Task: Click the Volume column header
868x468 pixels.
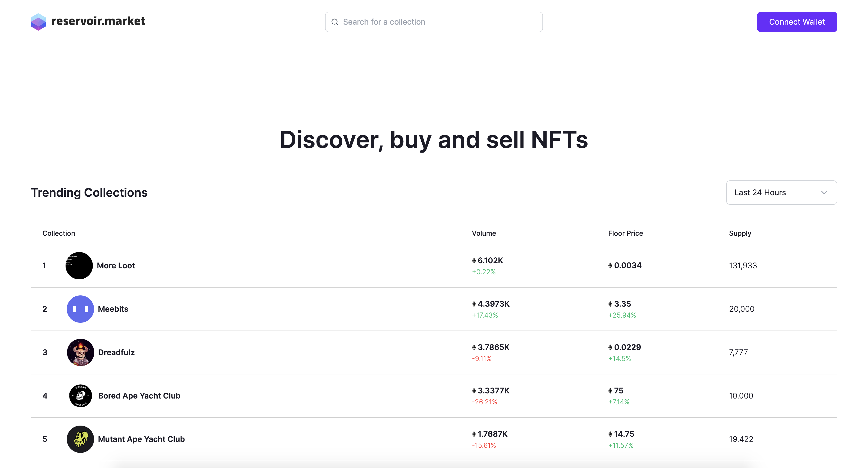Action: (x=483, y=233)
